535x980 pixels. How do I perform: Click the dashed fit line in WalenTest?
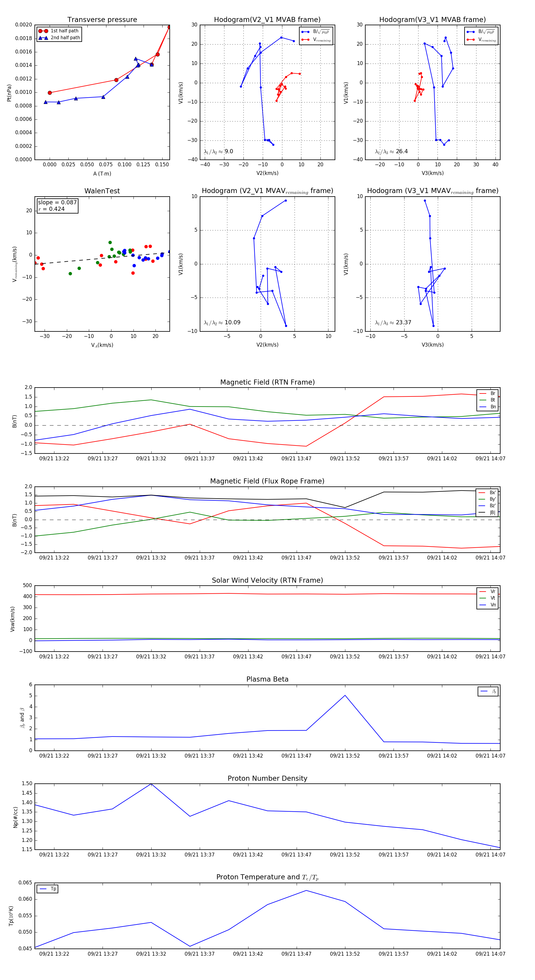pyautogui.click(x=102, y=258)
